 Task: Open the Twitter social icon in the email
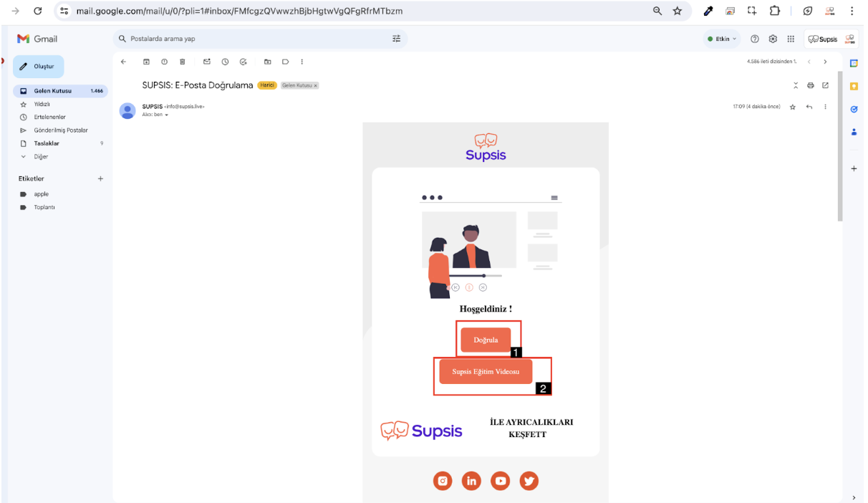(x=529, y=481)
